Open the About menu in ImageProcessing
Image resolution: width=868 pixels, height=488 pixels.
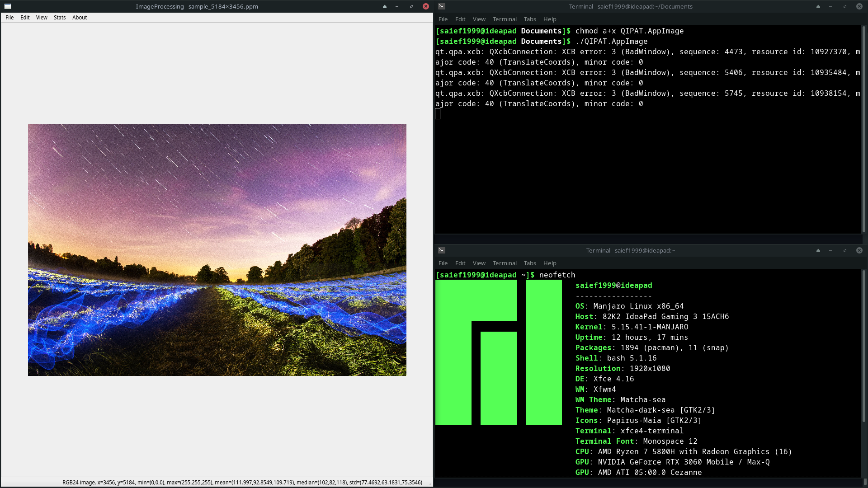pos(80,18)
